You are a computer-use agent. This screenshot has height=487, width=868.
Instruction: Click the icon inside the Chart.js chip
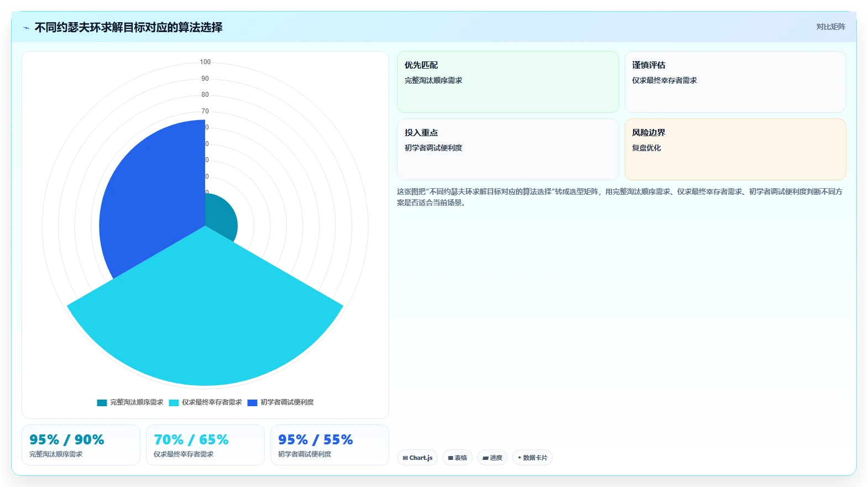[405, 458]
